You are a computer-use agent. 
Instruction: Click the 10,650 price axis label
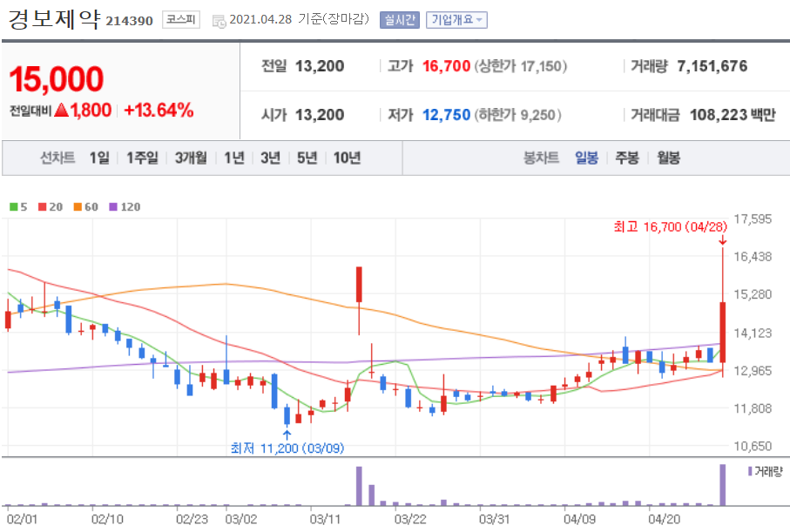(x=753, y=446)
